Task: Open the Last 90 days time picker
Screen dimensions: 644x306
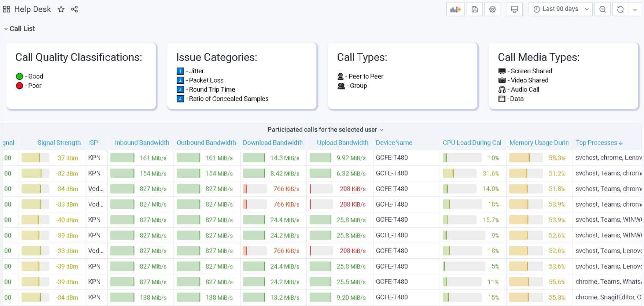Action: [x=560, y=10]
